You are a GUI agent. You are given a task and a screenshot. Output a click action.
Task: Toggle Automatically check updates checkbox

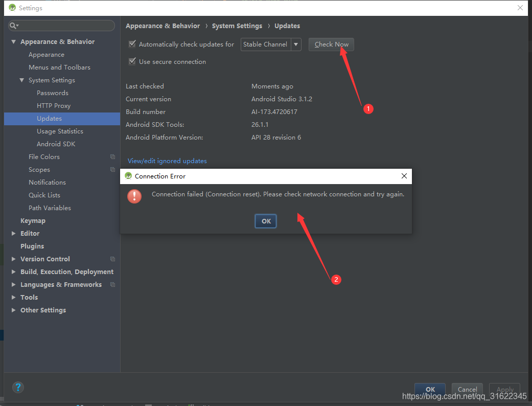tap(132, 44)
